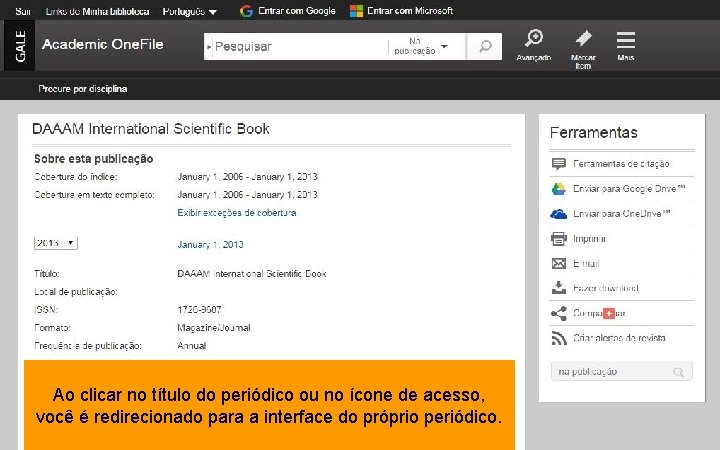Click the Título field value text
Screen dimensions: 720x450
tap(252, 274)
